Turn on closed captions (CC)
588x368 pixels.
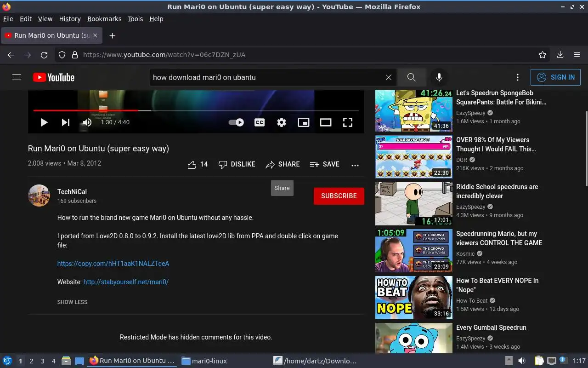(x=260, y=122)
